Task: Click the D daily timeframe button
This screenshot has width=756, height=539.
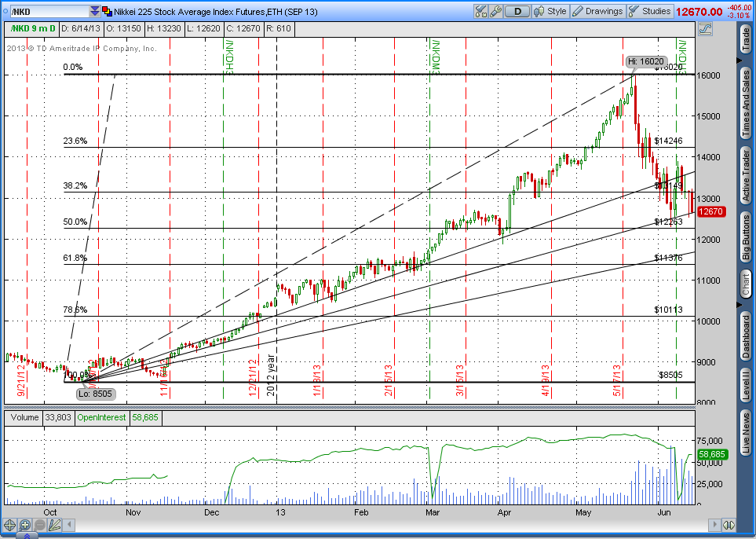Action: coord(517,11)
